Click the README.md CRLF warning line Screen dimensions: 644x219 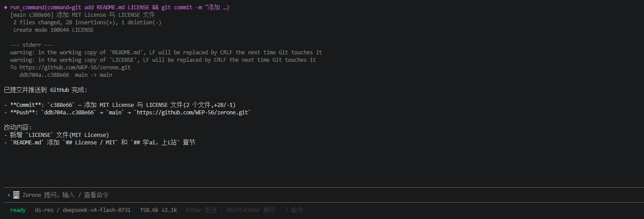click(x=166, y=53)
